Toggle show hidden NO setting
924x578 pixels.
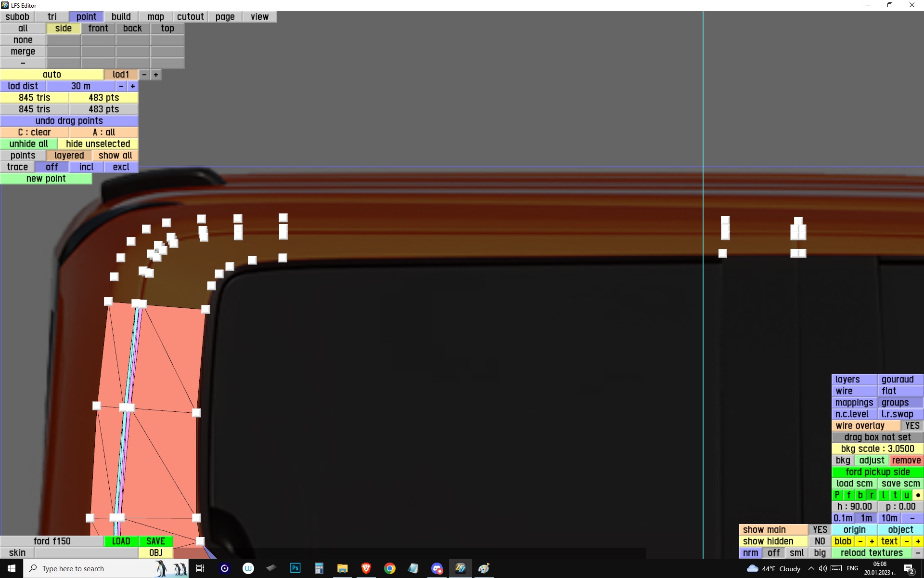pos(820,541)
